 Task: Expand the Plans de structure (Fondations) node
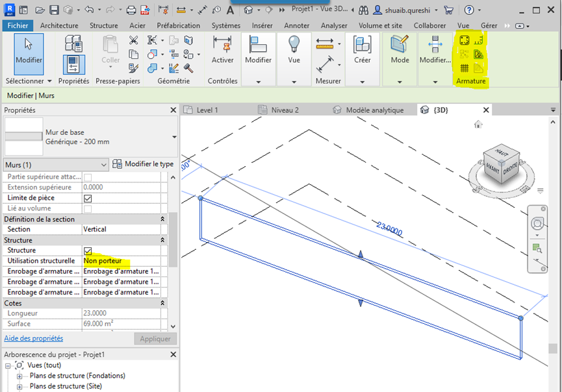[19, 376]
